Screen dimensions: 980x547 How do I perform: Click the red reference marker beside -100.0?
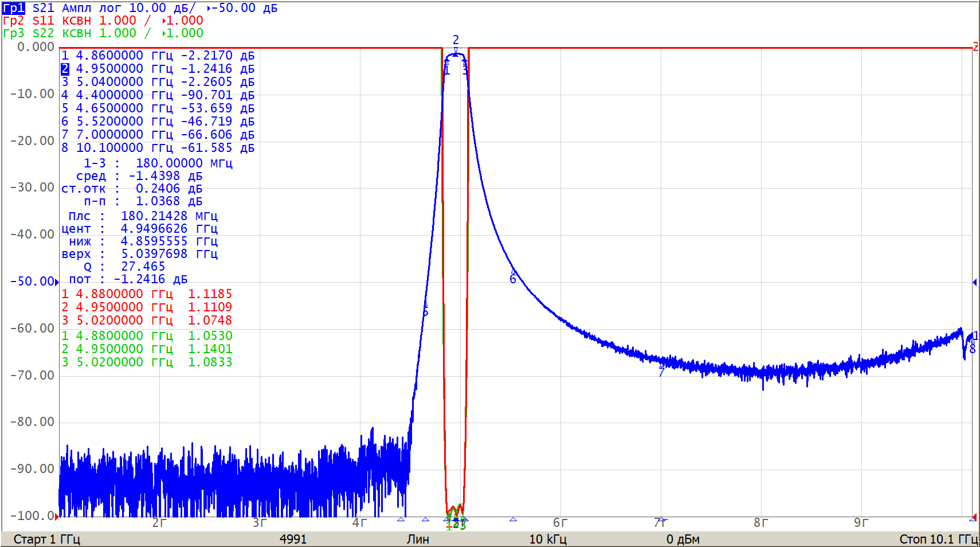57,516
